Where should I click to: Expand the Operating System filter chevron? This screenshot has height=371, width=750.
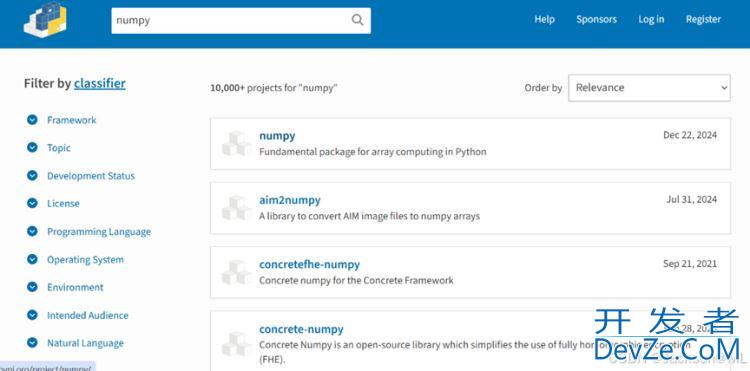32,260
